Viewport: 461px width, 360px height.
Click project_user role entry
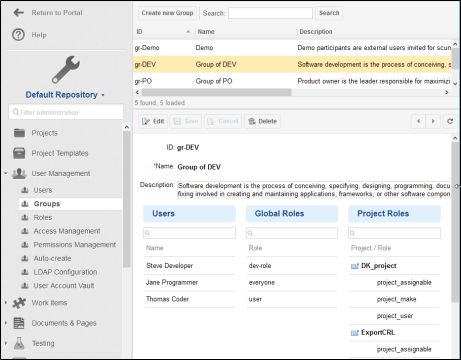coord(395,316)
